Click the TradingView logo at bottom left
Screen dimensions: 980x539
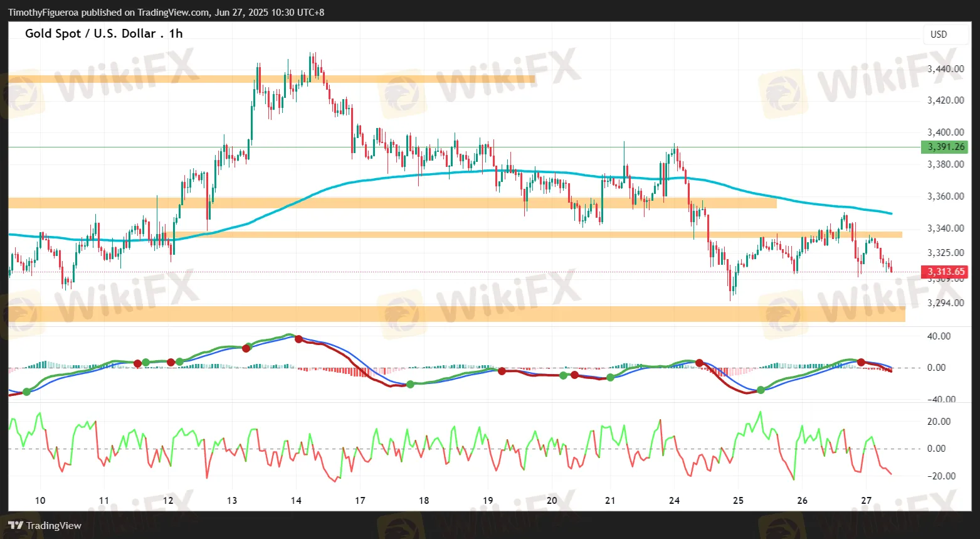(45, 526)
